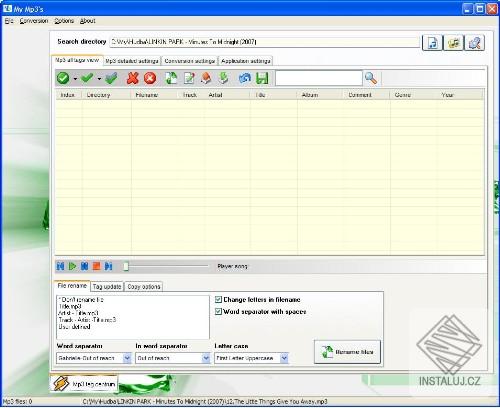The width and height of the screenshot is (500, 408).
Task: Open the Letter case dropdown
Action: [x=284, y=358]
